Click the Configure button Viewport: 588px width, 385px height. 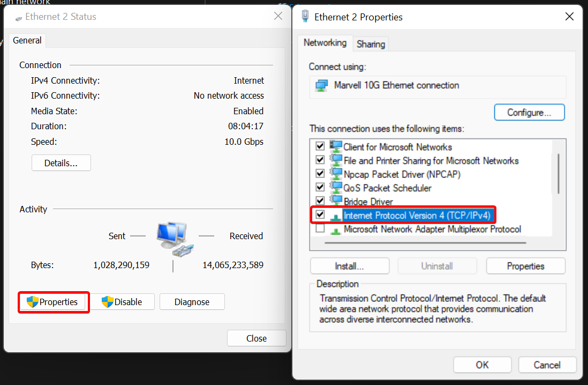point(529,113)
